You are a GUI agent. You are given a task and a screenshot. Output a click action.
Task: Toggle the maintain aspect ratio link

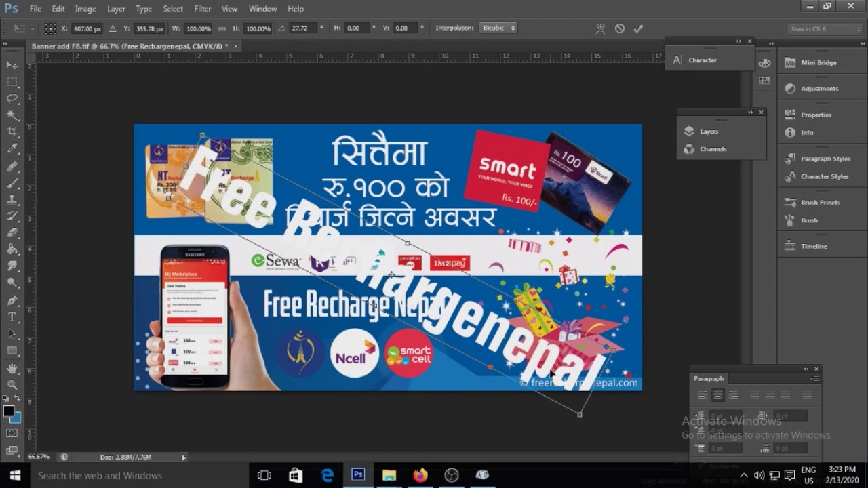[x=222, y=28]
